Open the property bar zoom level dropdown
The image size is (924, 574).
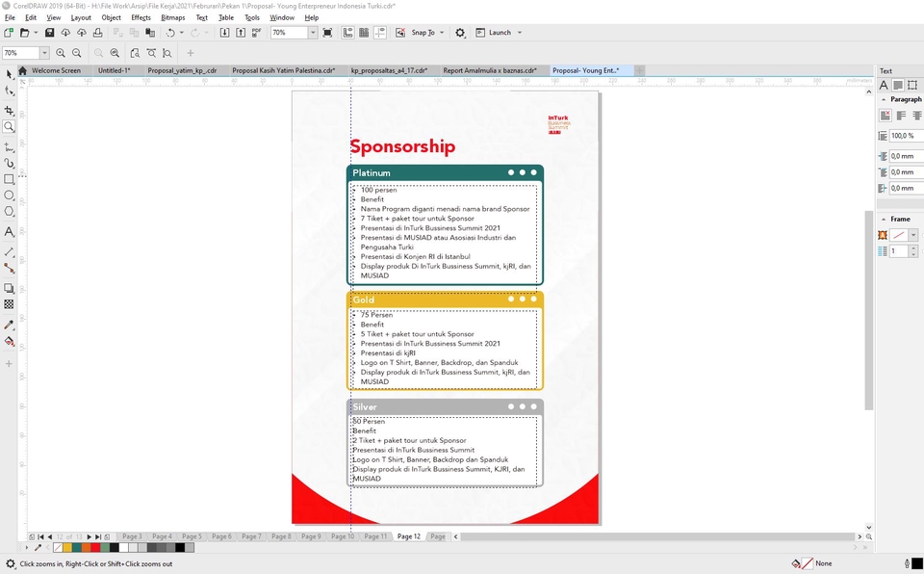pyautogui.click(x=44, y=53)
